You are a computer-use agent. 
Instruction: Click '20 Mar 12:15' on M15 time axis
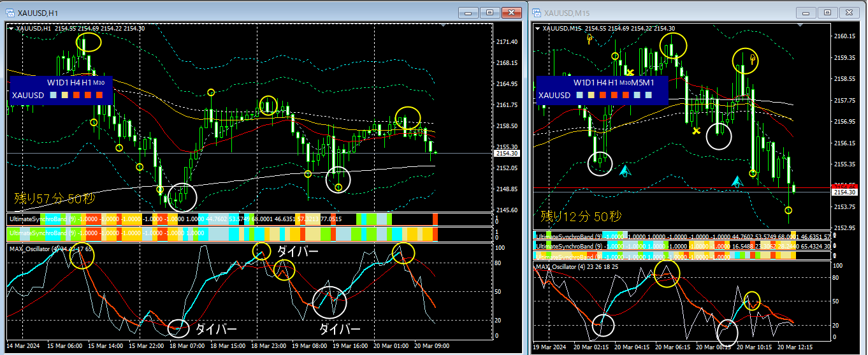(x=794, y=346)
